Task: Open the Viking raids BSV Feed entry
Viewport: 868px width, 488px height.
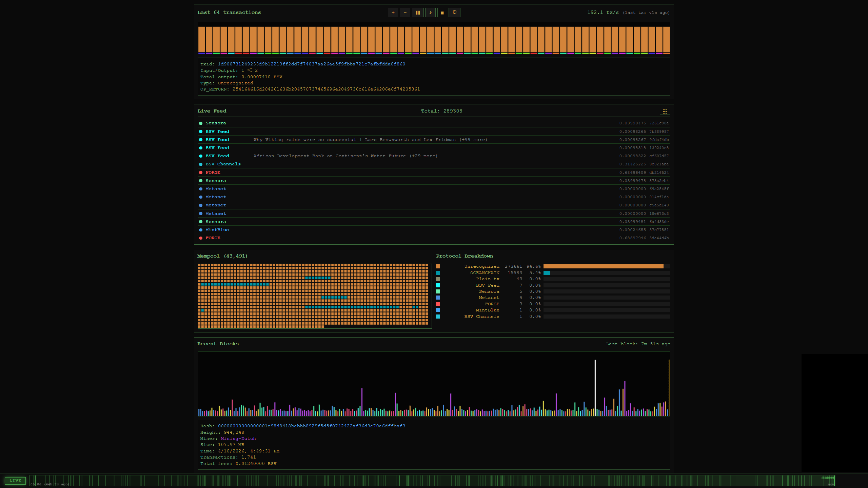Action: (434, 140)
